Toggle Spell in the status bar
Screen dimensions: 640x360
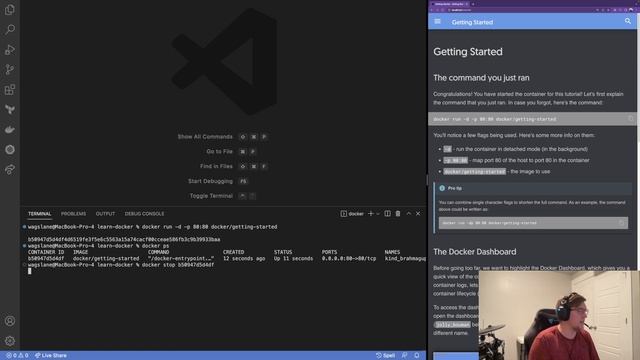pyautogui.click(x=385, y=356)
